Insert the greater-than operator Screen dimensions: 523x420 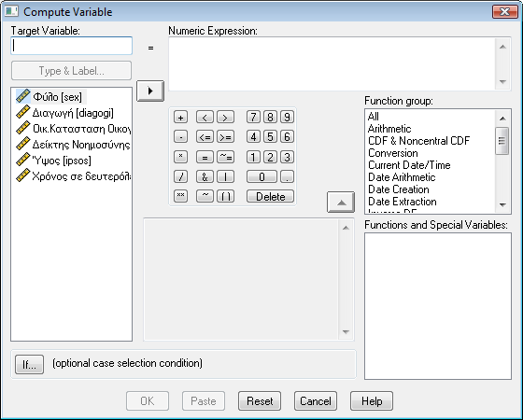pyautogui.click(x=225, y=117)
